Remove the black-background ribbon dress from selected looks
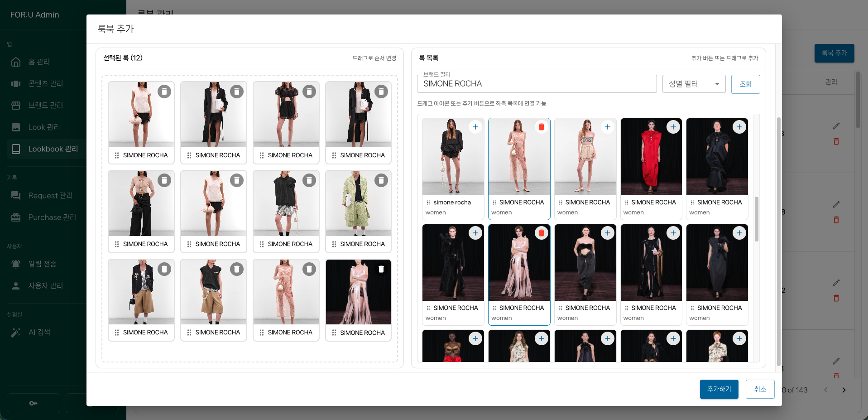 tap(381, 269)
